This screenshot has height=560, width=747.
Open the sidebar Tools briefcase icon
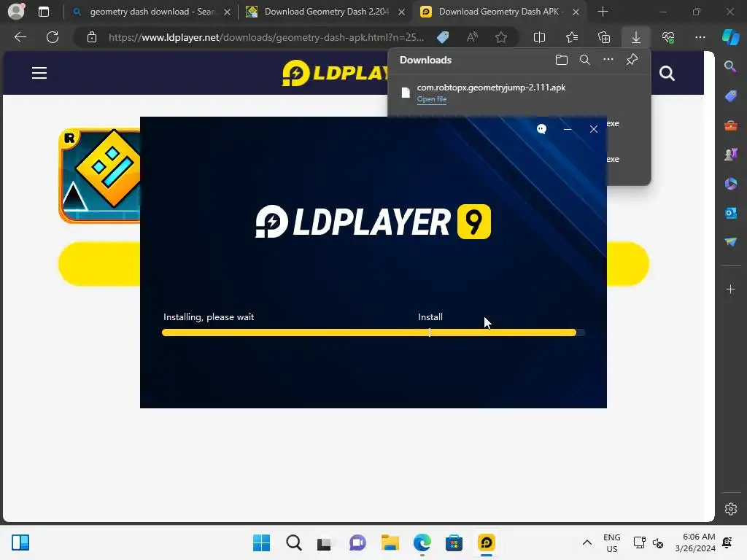pos(730,125)
